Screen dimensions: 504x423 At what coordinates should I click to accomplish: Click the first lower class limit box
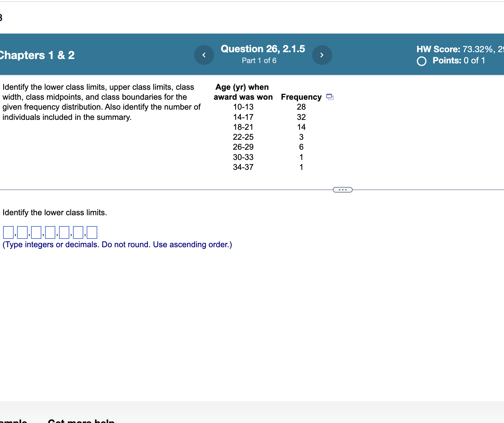click(8, 232)
